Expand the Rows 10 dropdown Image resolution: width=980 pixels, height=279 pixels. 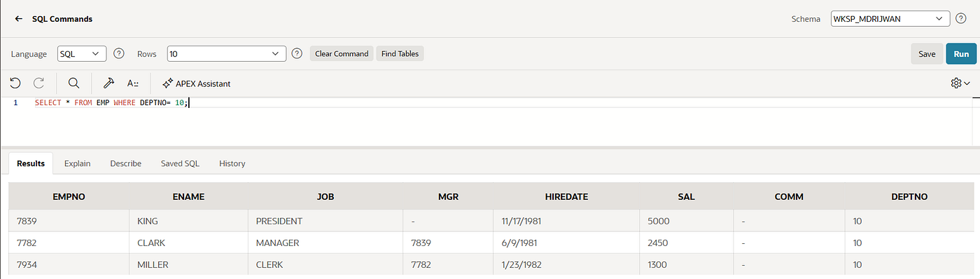pos(227,53)
